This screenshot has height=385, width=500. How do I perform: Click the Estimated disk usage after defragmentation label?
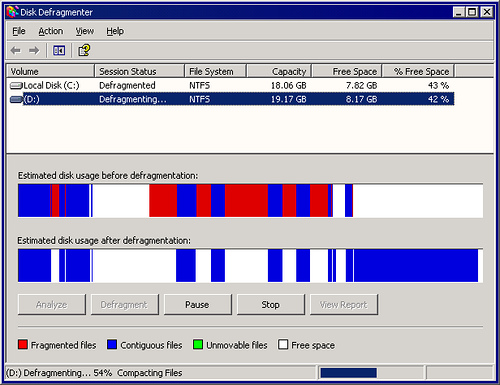point(104,240)
